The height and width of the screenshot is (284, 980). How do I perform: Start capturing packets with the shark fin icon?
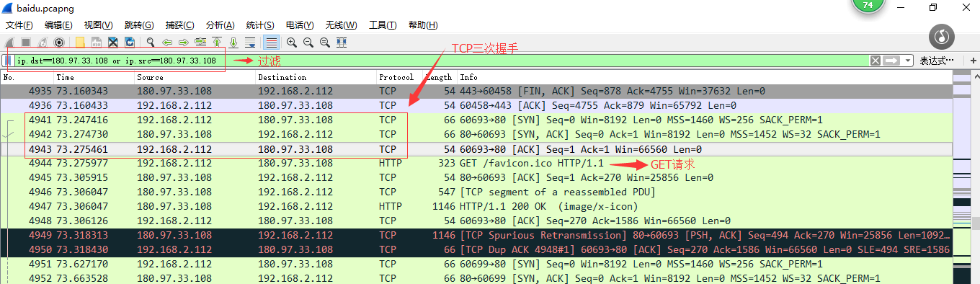pos(9,43)
